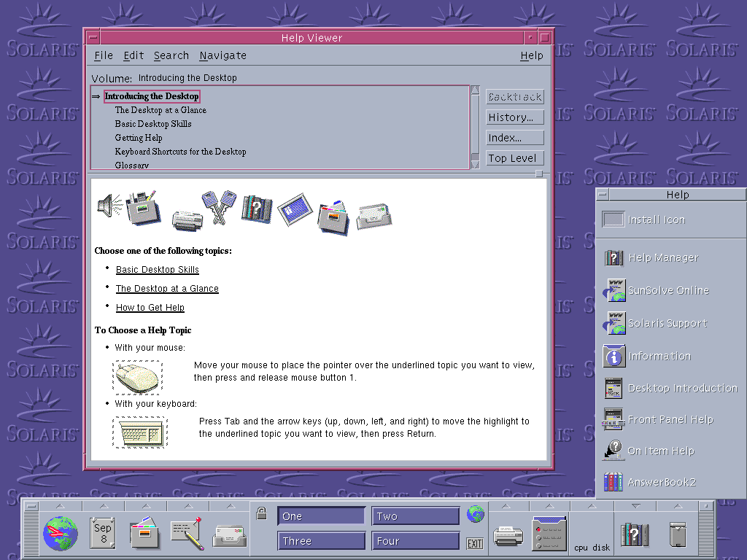Open the Edit menu in Help Viewer

133,55
